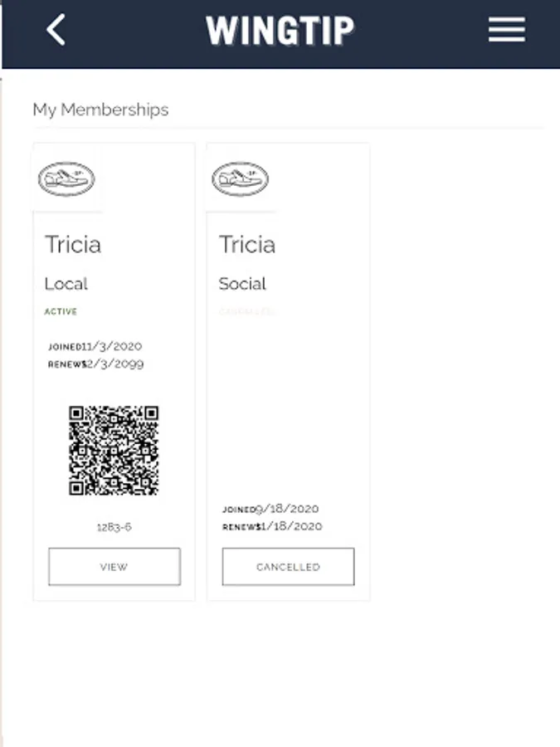The image size is (560, 747).
Task: Click the QR code on Local membership
Action: (x=114, y=451)
